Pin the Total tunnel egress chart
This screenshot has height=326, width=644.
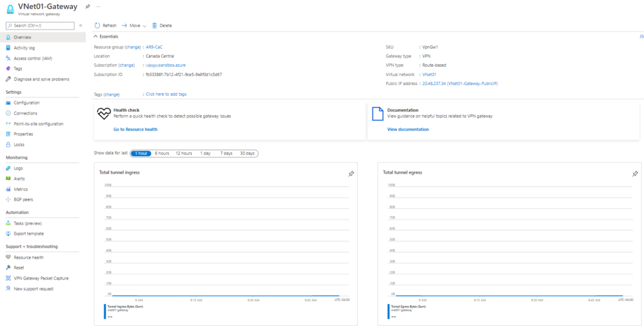point(635,174)
